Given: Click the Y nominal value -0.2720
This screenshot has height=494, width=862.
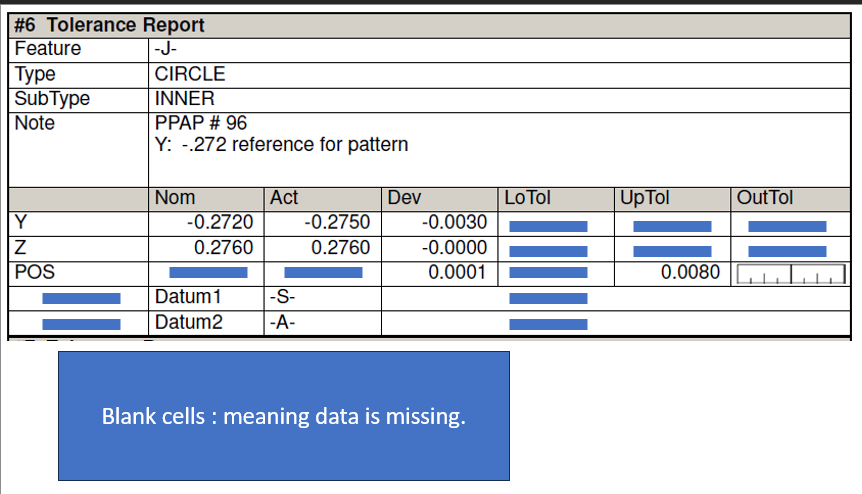Looking at the screenshot, I should point(220,223).
